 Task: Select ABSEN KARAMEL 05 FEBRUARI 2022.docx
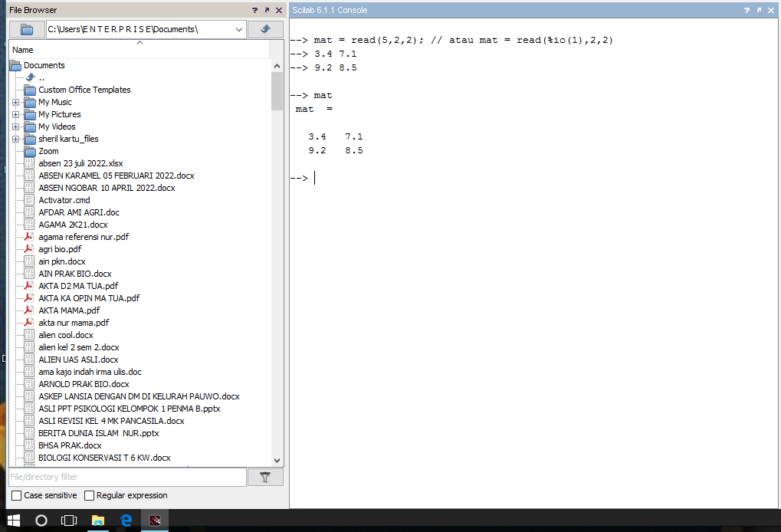point(116,176)
